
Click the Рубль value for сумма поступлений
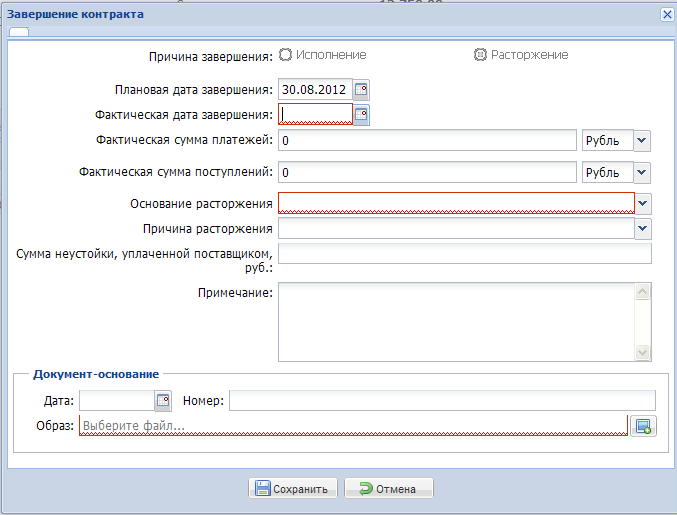click(607, 172)
